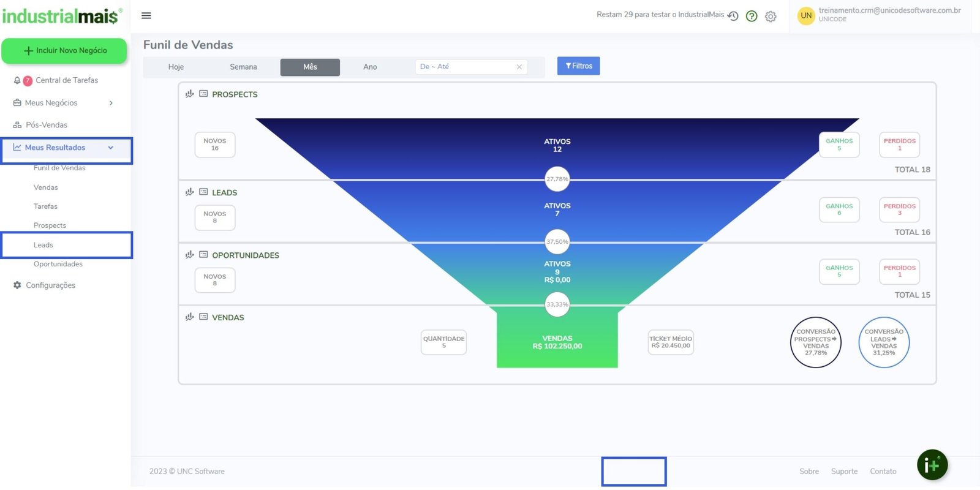
Task: Toggle the hamburger sidebar menu
Action: point(146,15)
